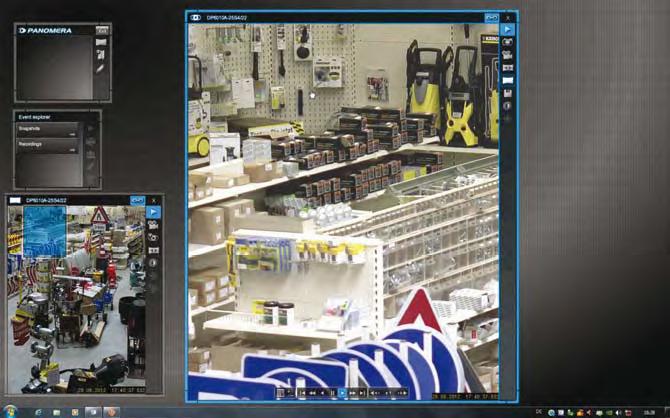The width and height of the screenshot is (670, 418).
Task: Click the reverse play single-arrow button
Action: [x=323, y=393]
